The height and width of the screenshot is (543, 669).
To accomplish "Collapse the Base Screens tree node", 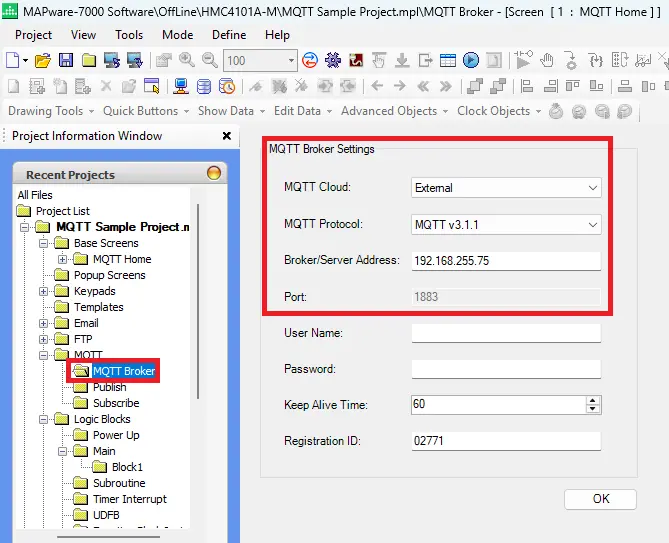I will click(x=43, y=243).
